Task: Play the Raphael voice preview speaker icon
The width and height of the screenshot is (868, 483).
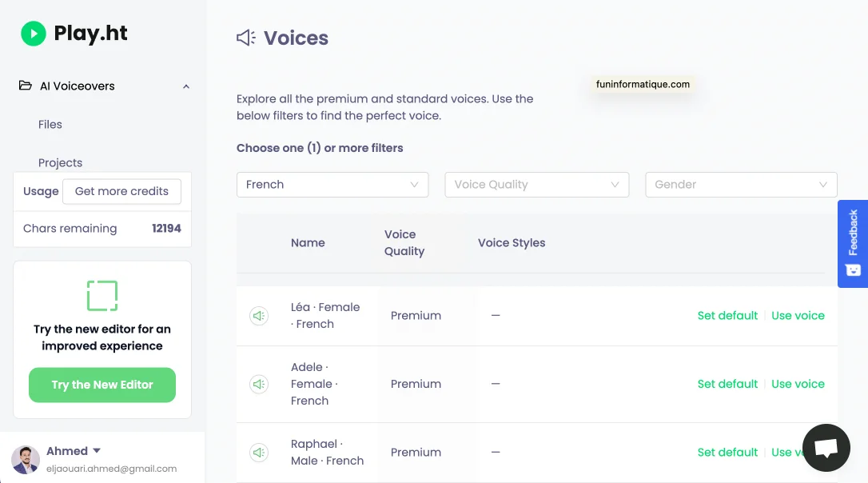Action: click(x=258, y=453)
